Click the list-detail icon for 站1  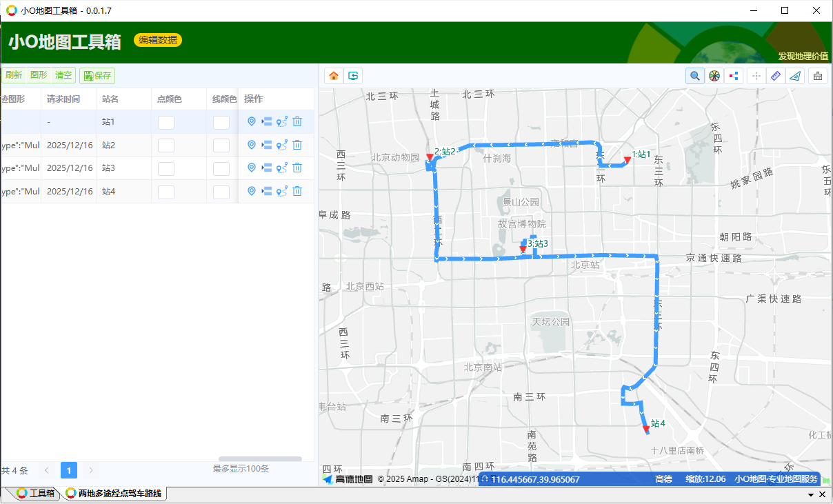267,121
